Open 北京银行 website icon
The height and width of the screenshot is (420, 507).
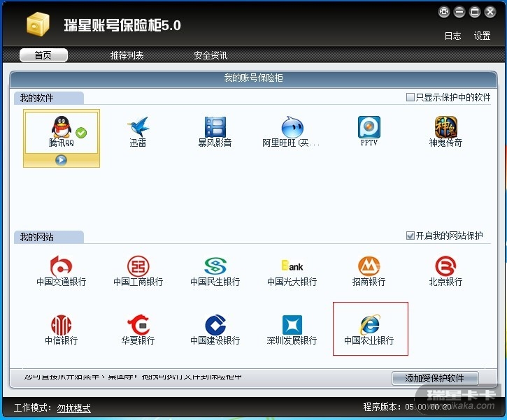[x=445, y=266]
